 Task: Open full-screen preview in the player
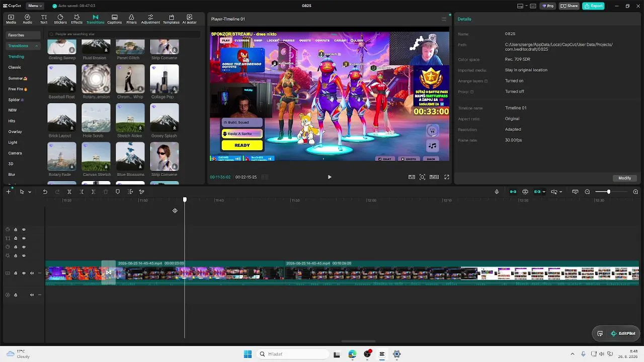coord(446,177)
